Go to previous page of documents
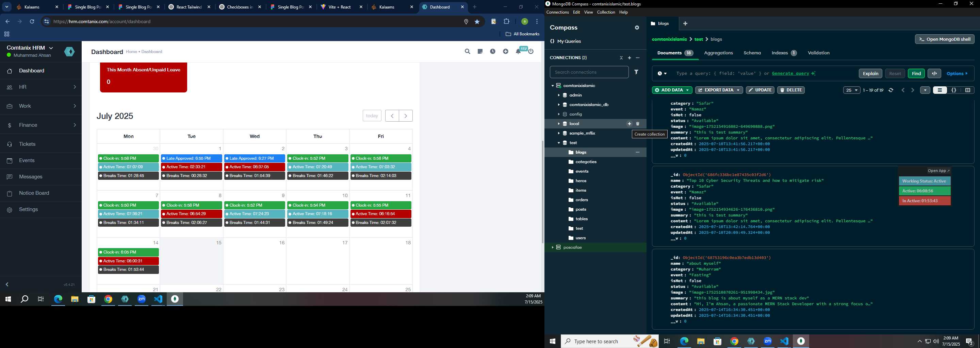This screenshot has width=980, height=348. [x=903, y=90]
